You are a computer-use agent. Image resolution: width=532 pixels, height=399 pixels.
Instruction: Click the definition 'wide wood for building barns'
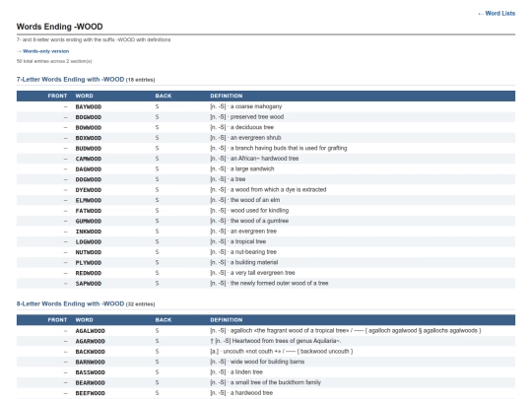coord(267,362)
